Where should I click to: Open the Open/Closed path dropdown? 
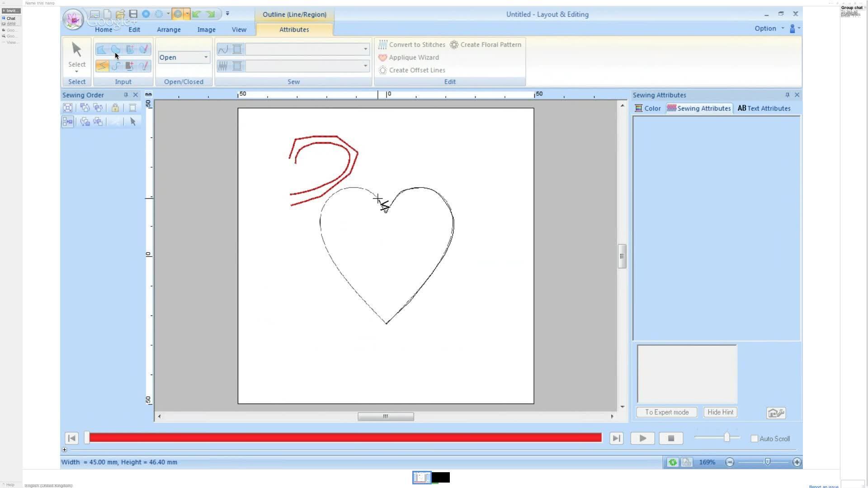coord(206,57)
